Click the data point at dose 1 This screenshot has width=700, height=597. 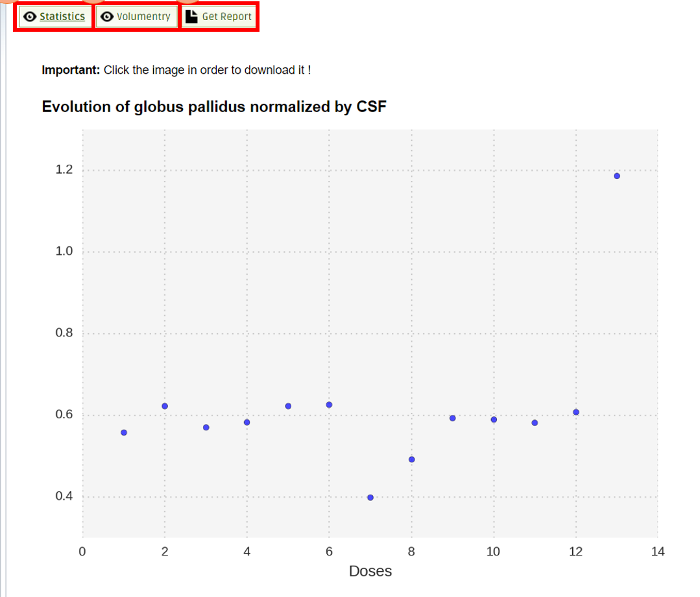tap(124, 433)
